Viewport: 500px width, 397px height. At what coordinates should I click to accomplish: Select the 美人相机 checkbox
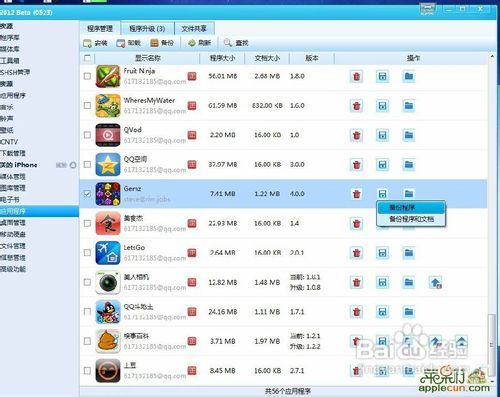click(x=87, y=282)
